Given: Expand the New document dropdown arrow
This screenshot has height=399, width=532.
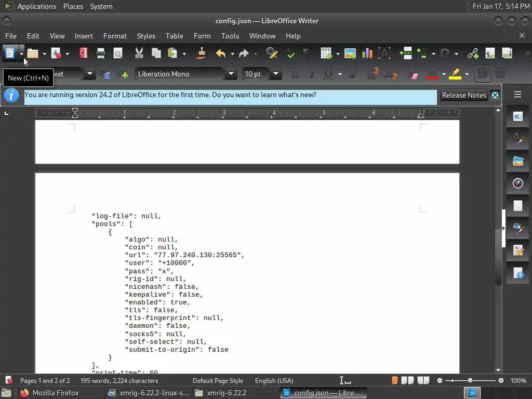Looking at the screenshot, I should (21, 54).
